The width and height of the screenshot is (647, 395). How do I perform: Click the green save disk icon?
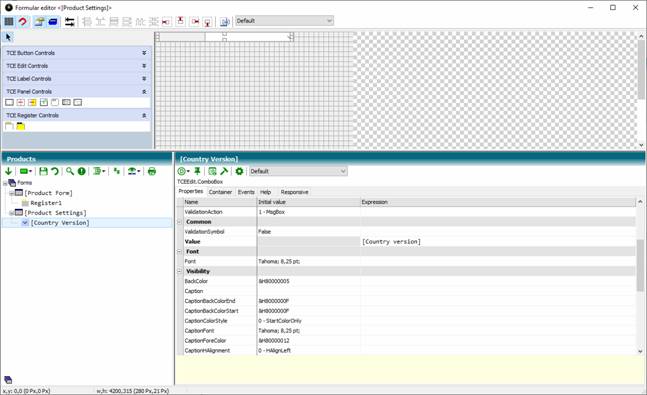(x=43, y=171)
